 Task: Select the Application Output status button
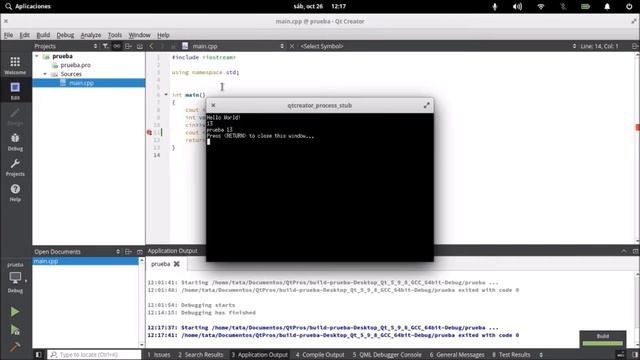260,355
